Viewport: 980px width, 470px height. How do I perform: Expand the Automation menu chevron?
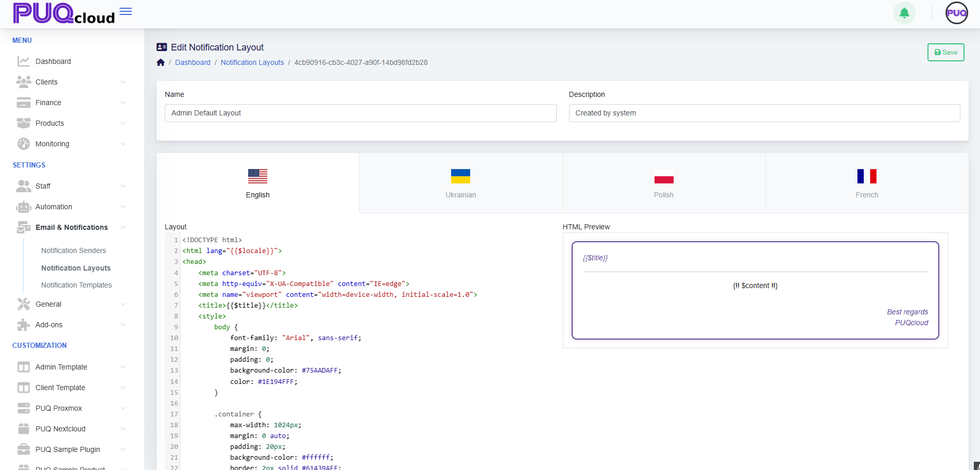click(123, 207)
